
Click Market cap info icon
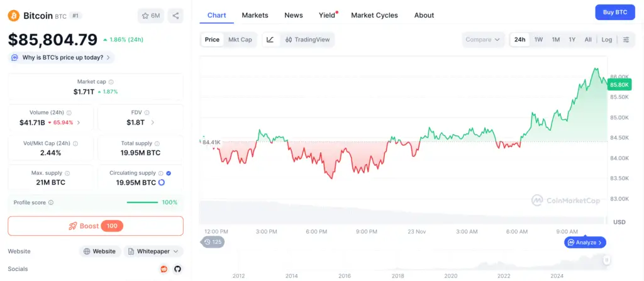[x=111, y=82]
